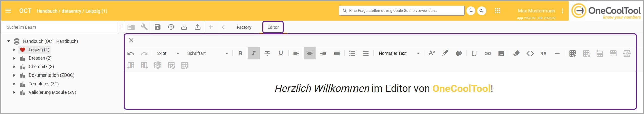The height and width of the screenshot is (114, 644).
Task: Insert a block quote
Action: 544,53
